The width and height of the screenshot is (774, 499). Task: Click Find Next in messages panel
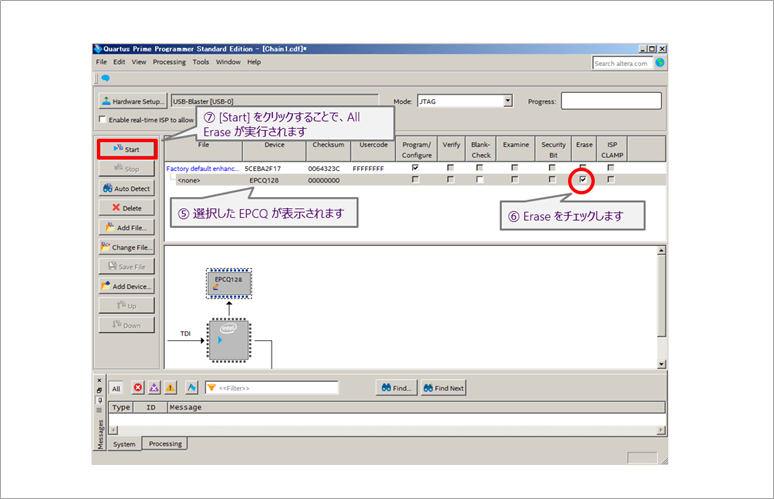tap(444, 388)
